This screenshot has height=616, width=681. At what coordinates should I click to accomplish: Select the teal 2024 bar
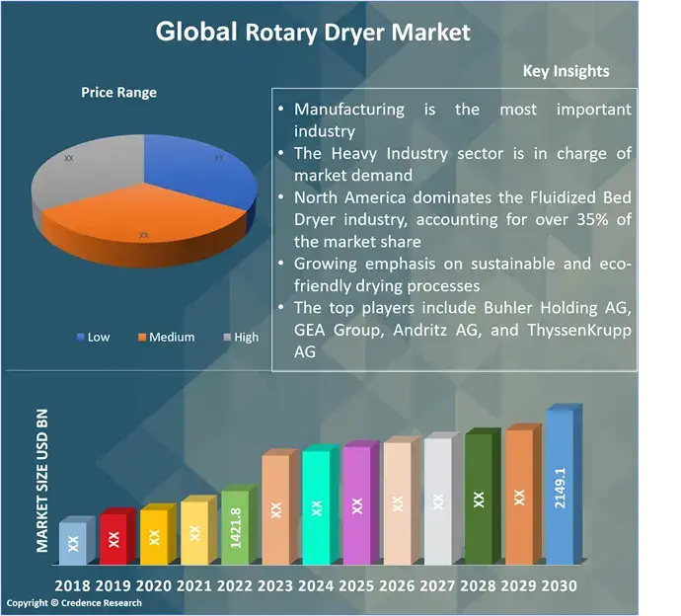(x=316, y=508)
